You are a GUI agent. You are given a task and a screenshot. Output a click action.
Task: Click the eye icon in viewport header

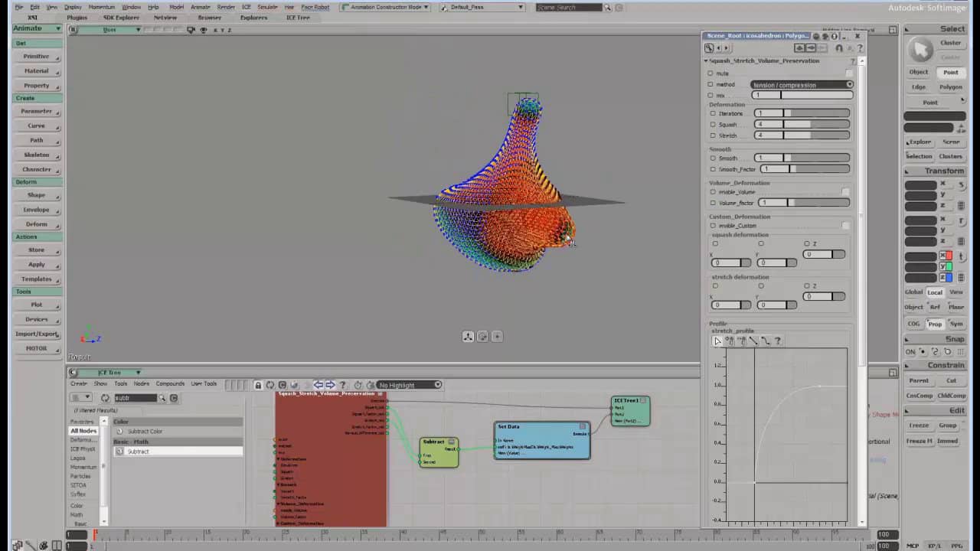203,30
